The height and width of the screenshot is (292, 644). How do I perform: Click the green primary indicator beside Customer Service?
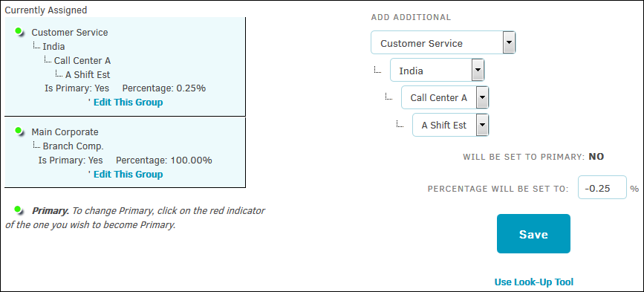click(19, 31)
